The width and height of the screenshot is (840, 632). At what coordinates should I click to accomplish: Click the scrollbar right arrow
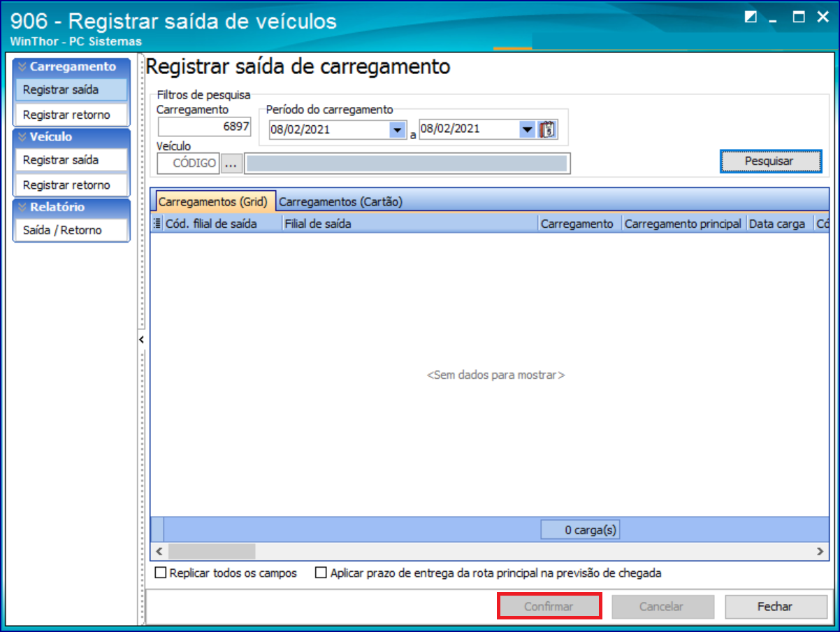point(820,552)
